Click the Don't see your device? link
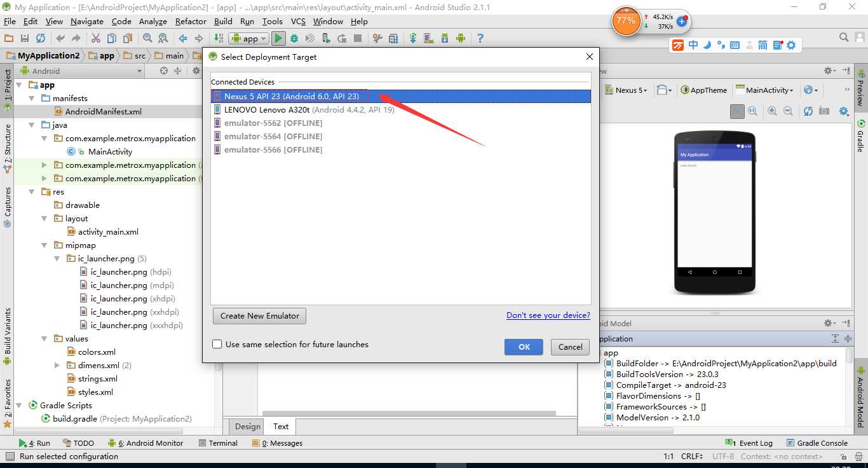This screenshot has height=468, width=868. click(548, 315)
